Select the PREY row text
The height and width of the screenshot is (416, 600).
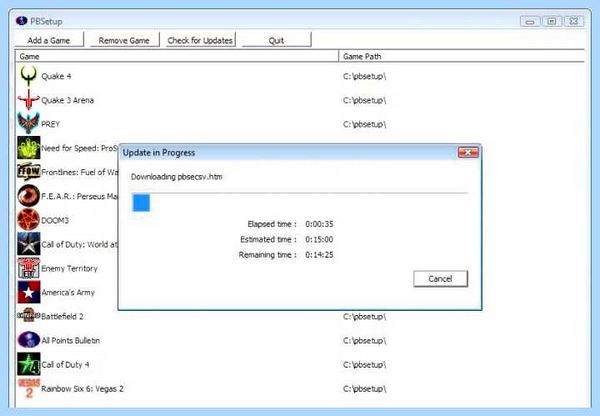50,124
